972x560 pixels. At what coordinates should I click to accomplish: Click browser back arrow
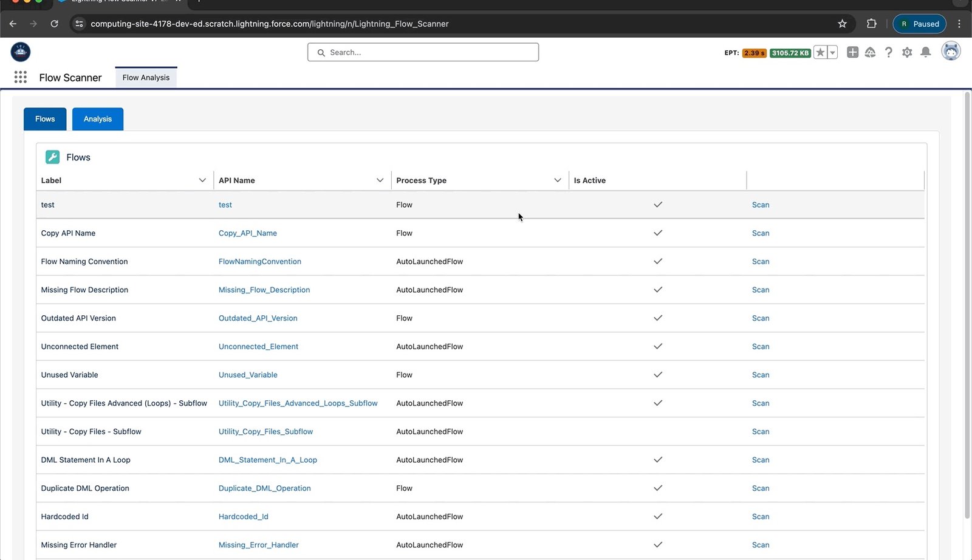pyautogui.click(x=13, y=24)
